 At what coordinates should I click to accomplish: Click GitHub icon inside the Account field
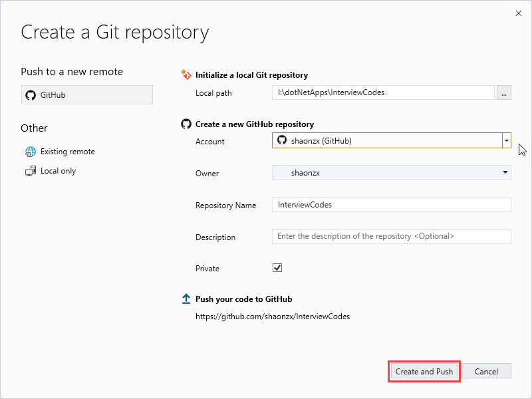(282, 140)
